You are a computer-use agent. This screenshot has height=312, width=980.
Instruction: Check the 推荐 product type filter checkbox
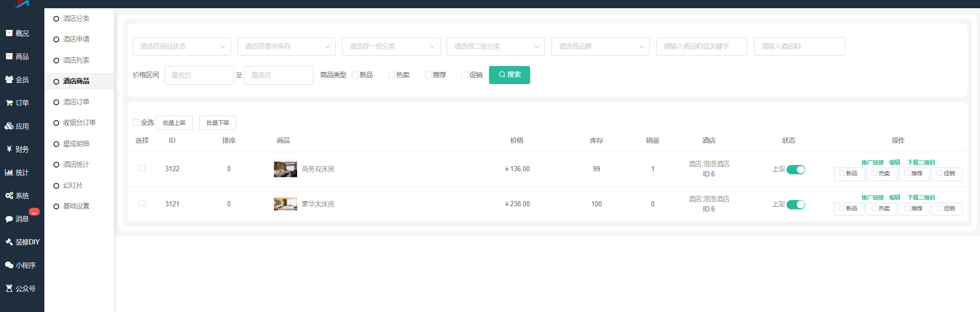click(428, 75)
